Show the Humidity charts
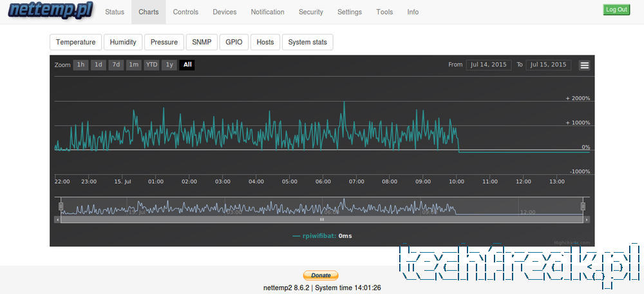This screenshot has width=644, height=294. pos(123,42)
